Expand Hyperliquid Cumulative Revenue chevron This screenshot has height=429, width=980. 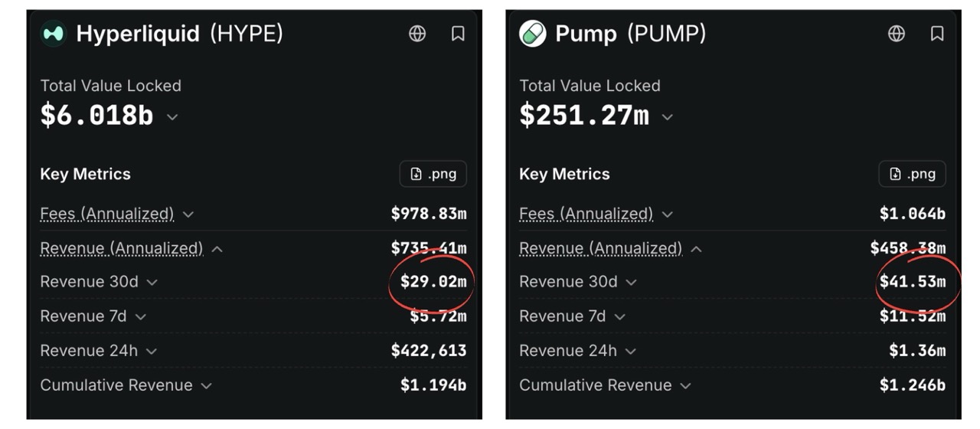tap(206, 386)
